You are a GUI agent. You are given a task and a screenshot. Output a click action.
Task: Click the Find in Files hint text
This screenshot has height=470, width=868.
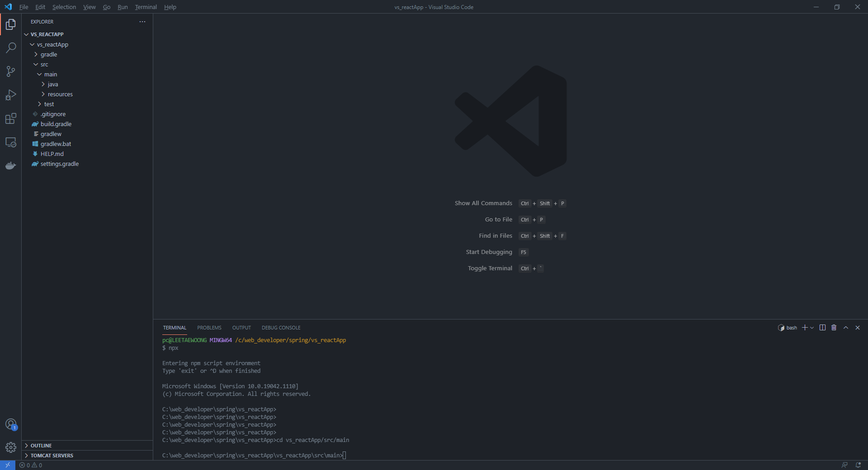pos(495,236)
